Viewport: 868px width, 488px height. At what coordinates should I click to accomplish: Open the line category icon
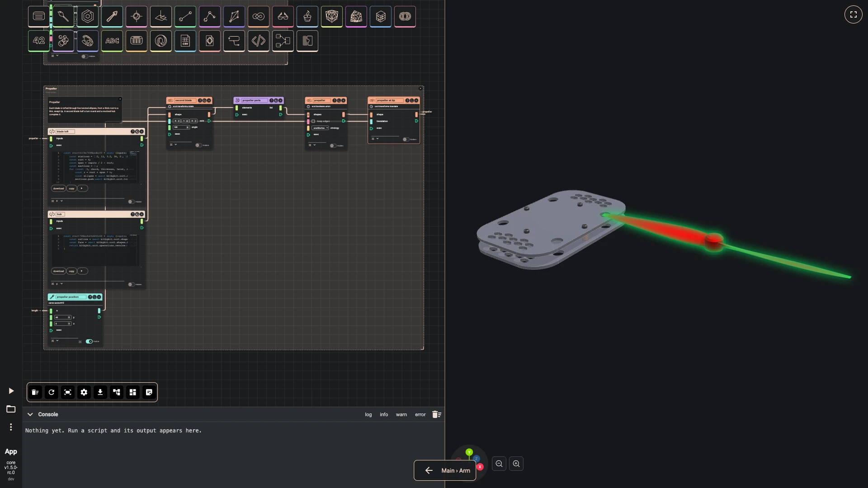pyautogui.click(x=185, y=17)
